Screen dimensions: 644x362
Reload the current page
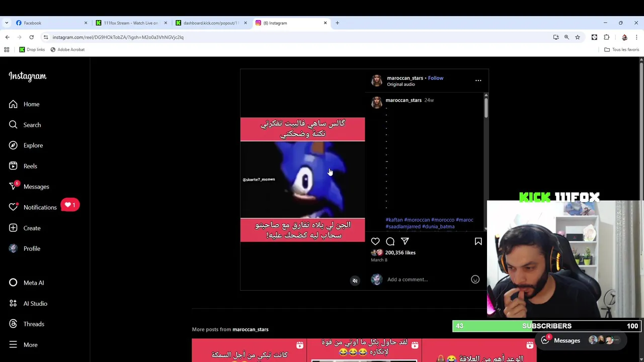pyautogui.click(x=31, y=37)
